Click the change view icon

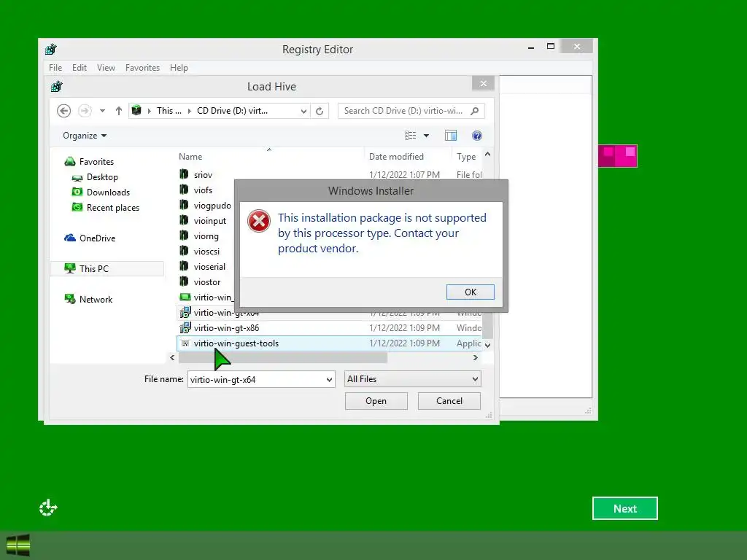[x=410, y=136]
